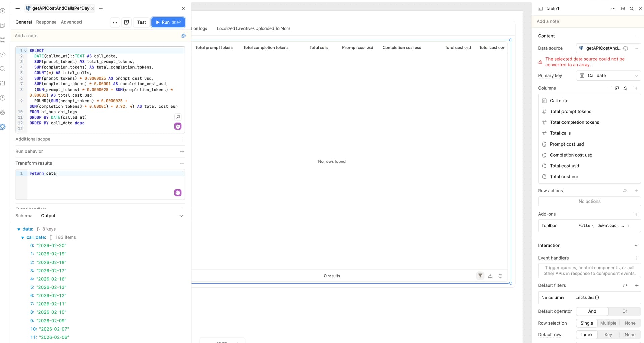Collapse the call_date array in output
This screenshot has width=644, height=343.
[x=23, y=237]
